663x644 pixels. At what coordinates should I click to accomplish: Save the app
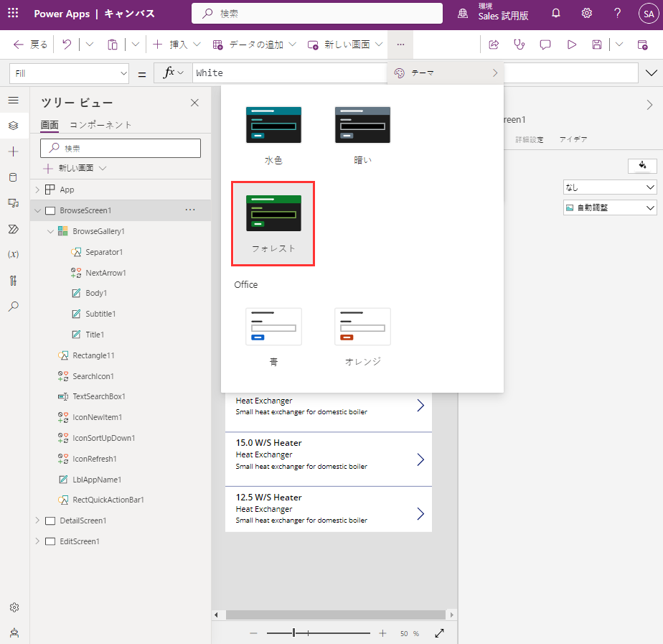(596, 45)
